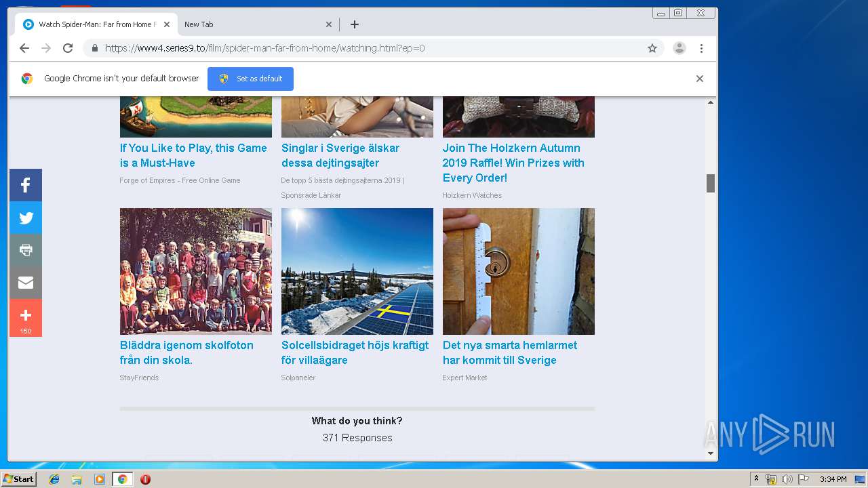868x488 pixels.
Task: Open Singlar i Sverige dating ad link
Action: coord(340,155)
